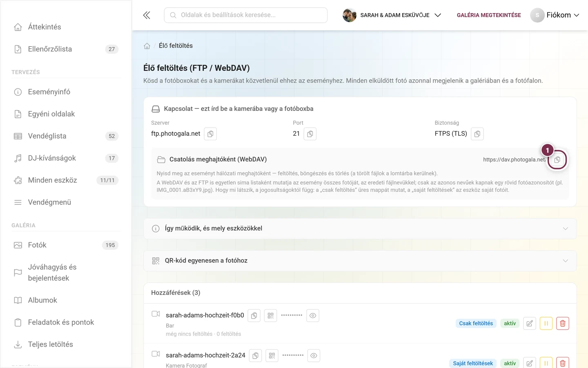The height and width of the screenshot is (368, 588).
Task: Open Albumok in the sidebar
Action: click(x=66, y=300)
